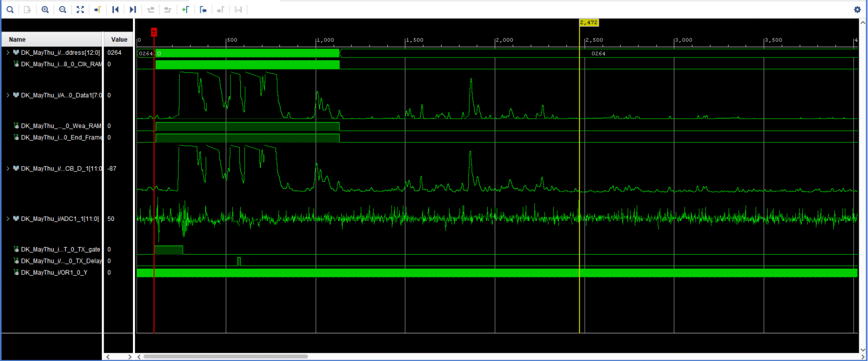Click the Zoom In icon
868x361 pixels.
[45, 9]
